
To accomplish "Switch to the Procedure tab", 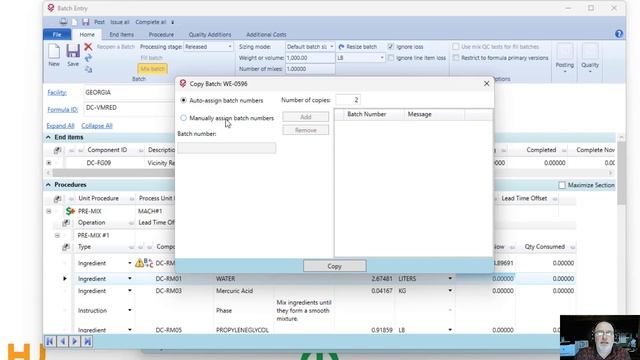I will 161,35.
